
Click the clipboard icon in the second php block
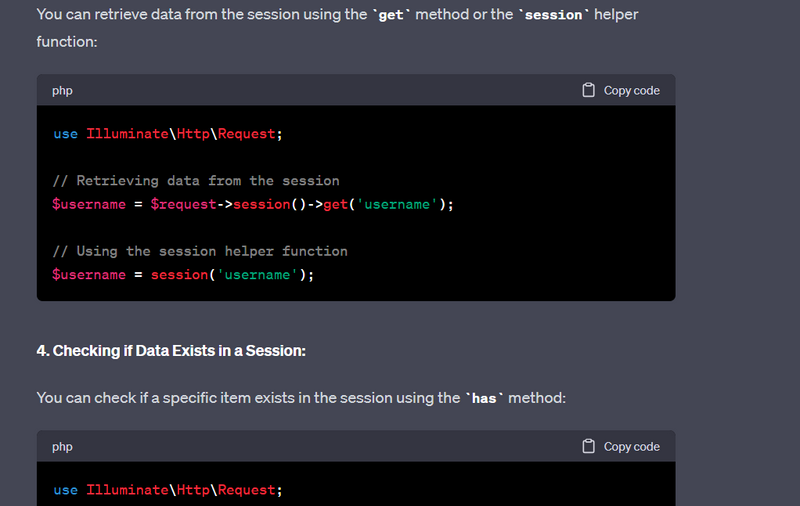tap(588, 446)
